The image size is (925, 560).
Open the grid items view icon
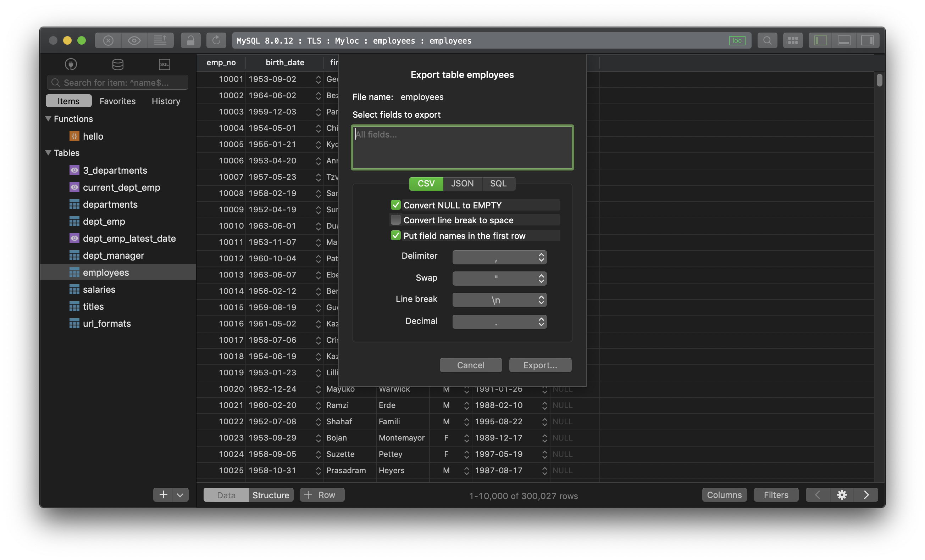point(793,40)
